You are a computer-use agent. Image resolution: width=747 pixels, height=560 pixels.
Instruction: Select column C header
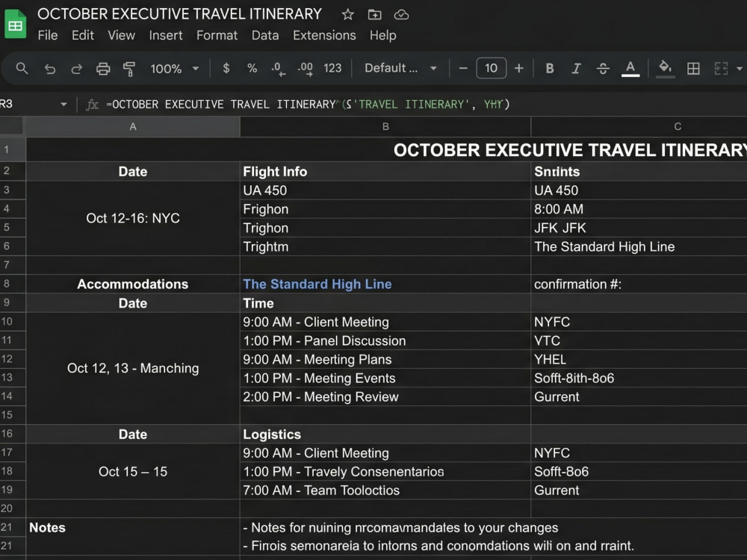tap(639, 127)
